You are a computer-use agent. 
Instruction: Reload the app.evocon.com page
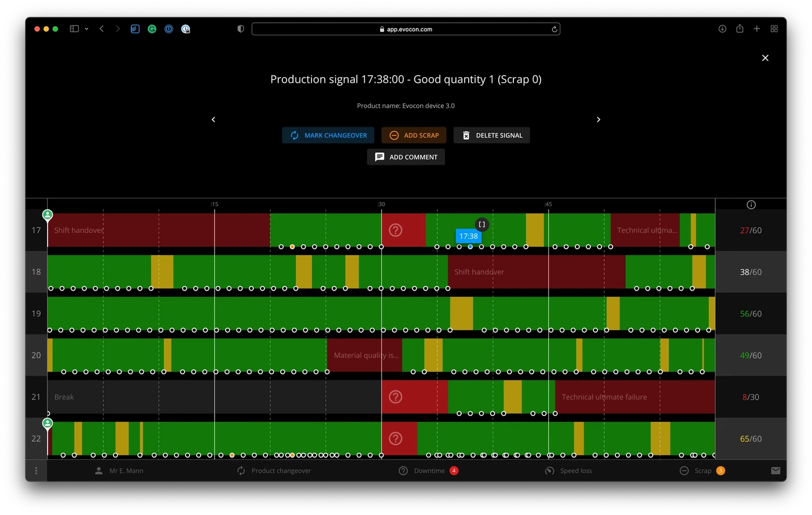pyautogui.click(x=554, y=29)
